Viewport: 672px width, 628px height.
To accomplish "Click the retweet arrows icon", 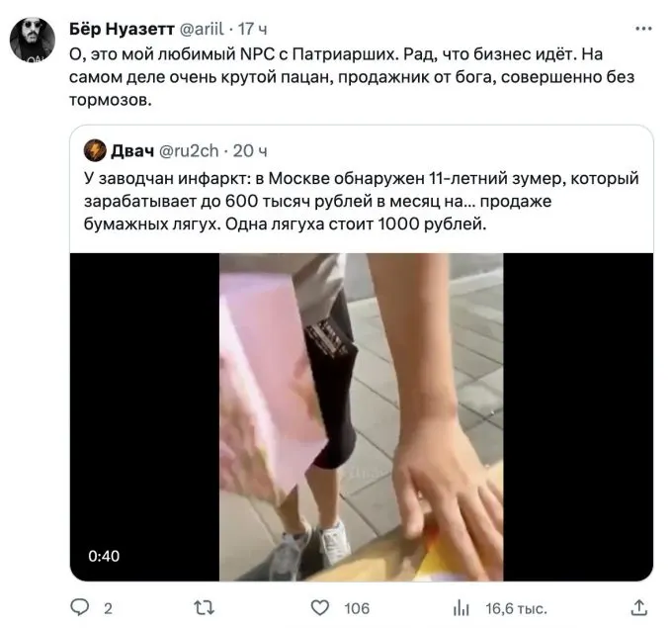I will [x=204, y=608].
